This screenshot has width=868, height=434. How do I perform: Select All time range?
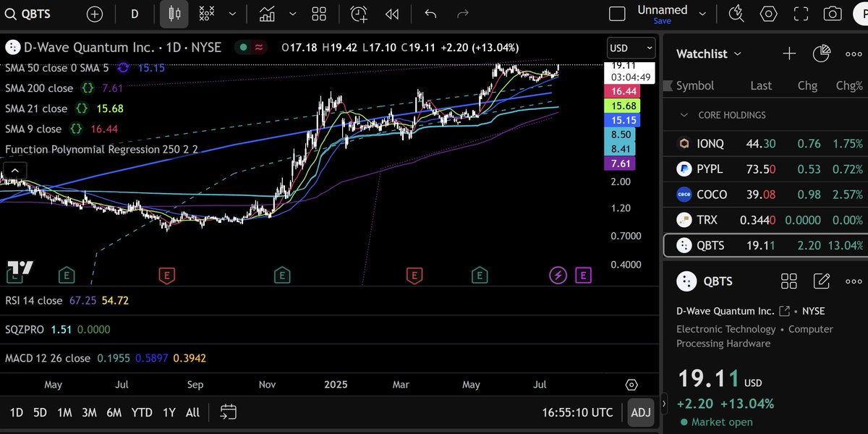point(192,412)
